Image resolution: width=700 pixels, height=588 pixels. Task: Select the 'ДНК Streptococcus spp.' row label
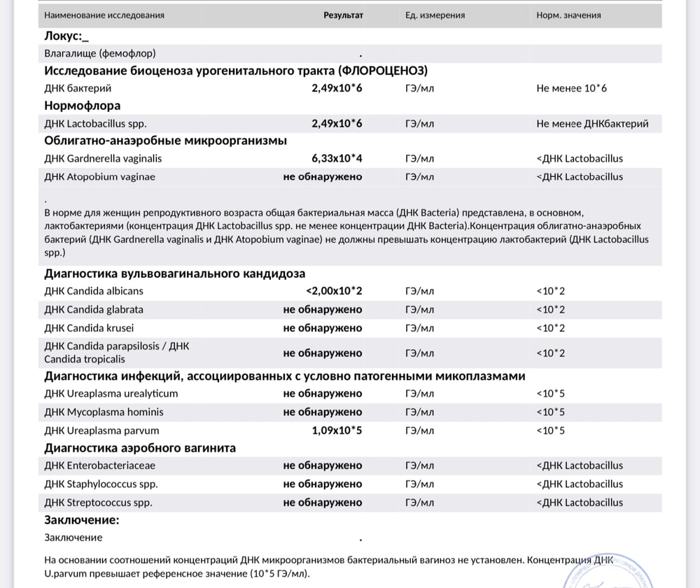(98, 503)
